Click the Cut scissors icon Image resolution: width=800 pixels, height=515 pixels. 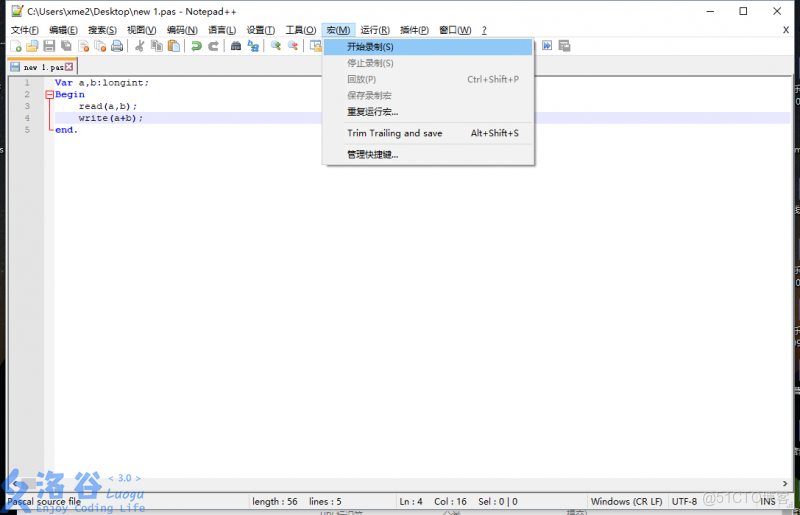(x=139, y=46)
